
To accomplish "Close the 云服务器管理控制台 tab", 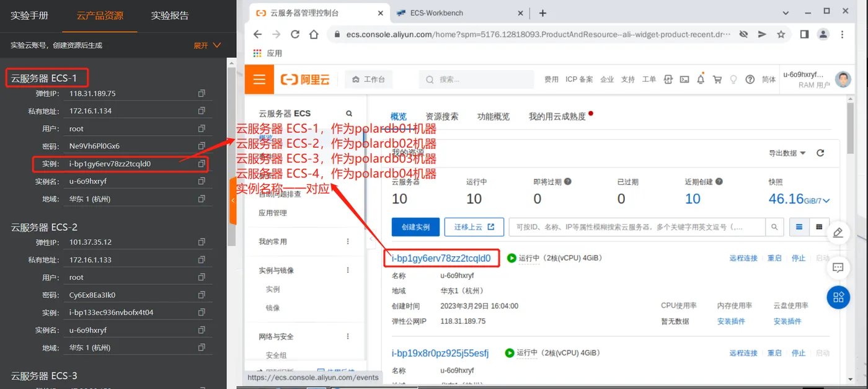I will (379, 12).
